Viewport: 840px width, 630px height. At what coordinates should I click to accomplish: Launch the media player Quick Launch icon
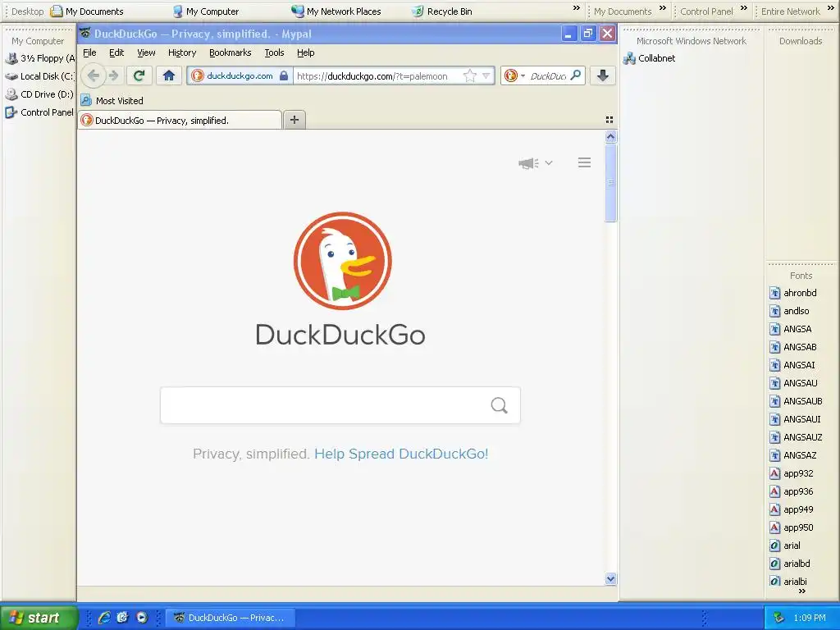point(141,618)
